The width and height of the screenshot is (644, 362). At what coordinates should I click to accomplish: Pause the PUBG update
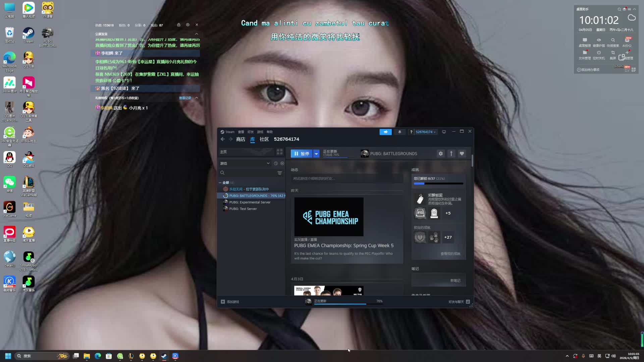[x=301, y=154]
